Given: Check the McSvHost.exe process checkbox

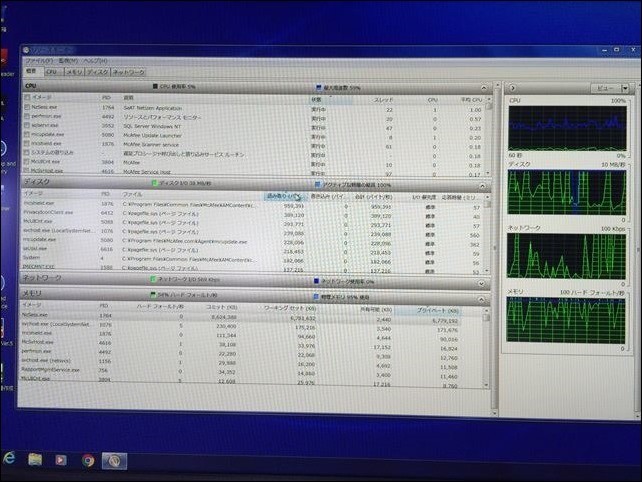Looking at the screenshot, I should click(x=27, y=170).
